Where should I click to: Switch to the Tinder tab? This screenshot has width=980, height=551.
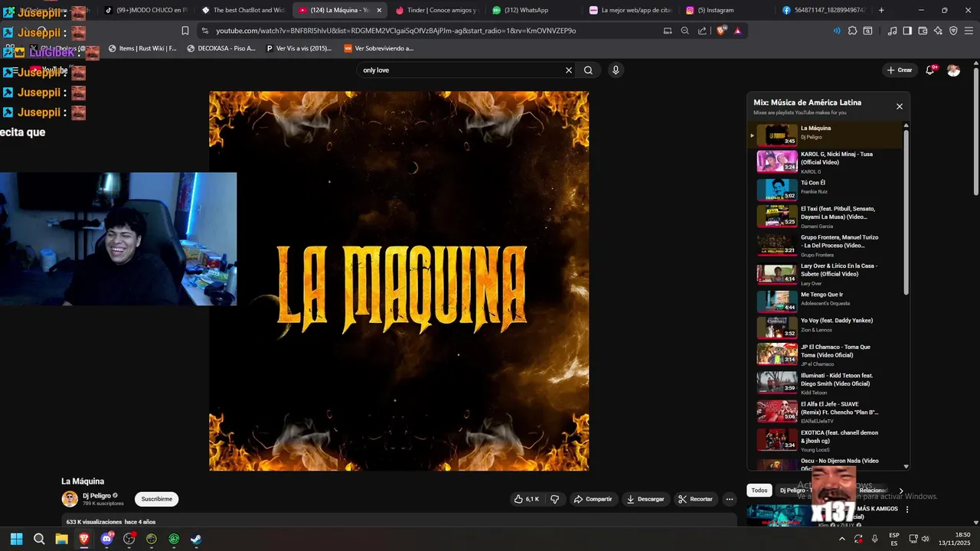point(437,10)
